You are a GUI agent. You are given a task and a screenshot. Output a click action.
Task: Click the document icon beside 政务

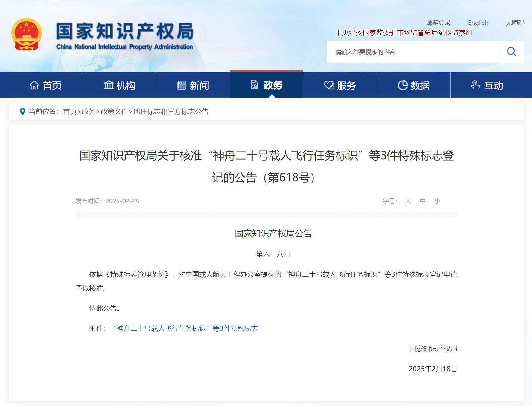pos(254,85)
